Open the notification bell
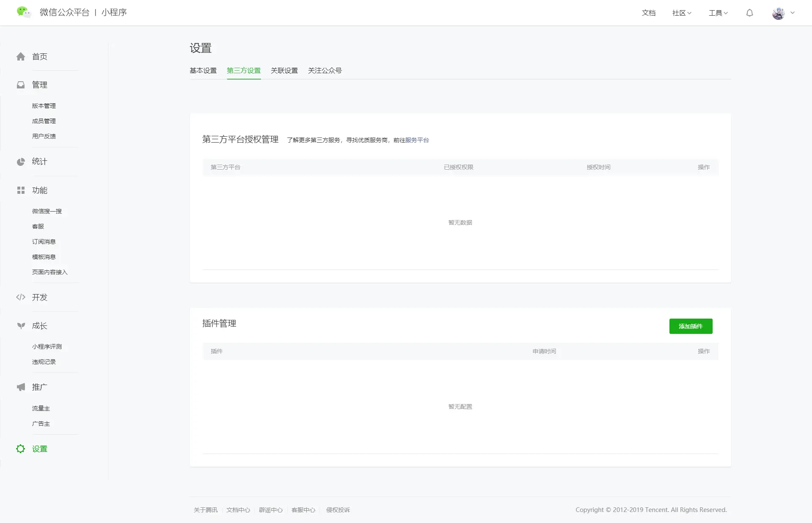The width and height of the screenshot is (812, 523). click(x=749, y=13)
